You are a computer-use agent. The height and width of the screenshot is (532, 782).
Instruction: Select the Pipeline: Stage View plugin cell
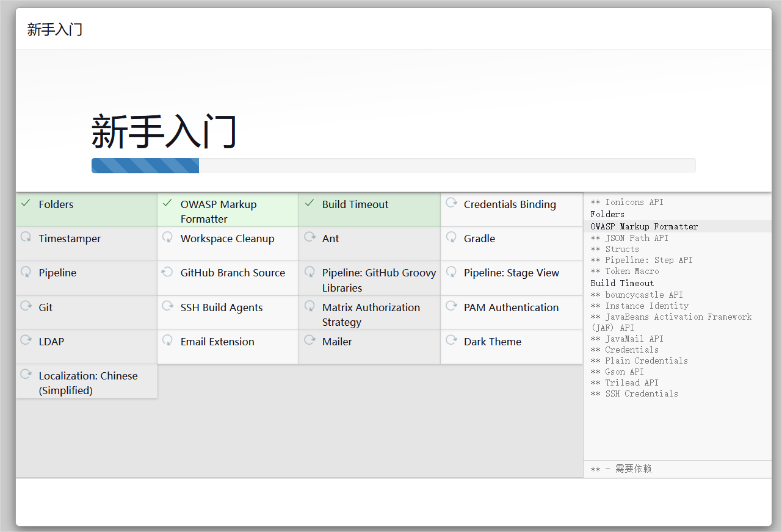click(x=512, y=278)
